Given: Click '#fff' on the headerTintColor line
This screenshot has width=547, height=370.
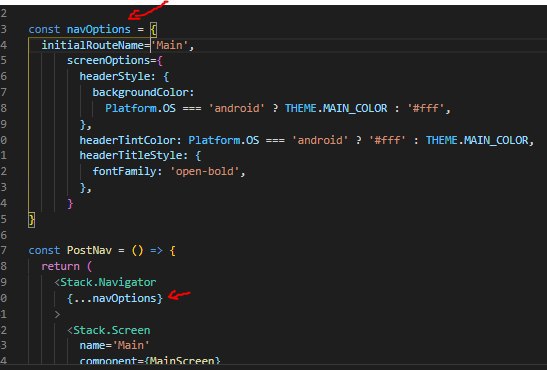Looking at the screenshot, I should coord(387,140).
